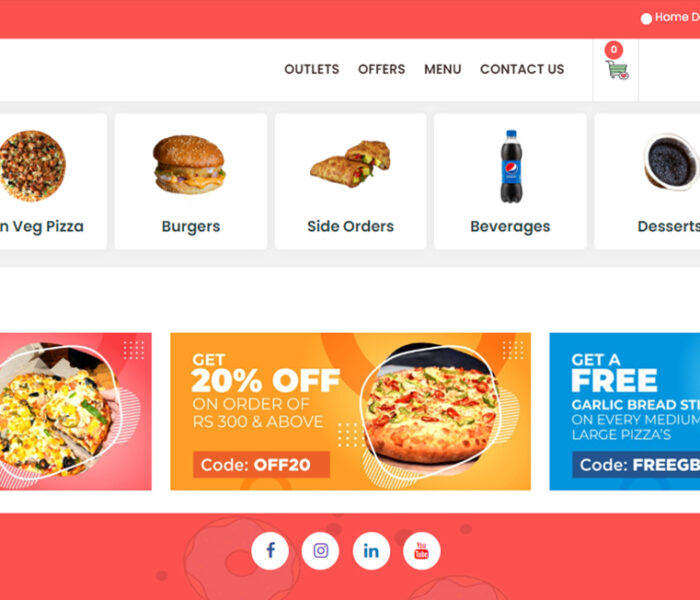Select the Side Orders category card
Image resolution: width=700 pixels, height=600 pixels.
pyautogui.click(x=350, y=181)
